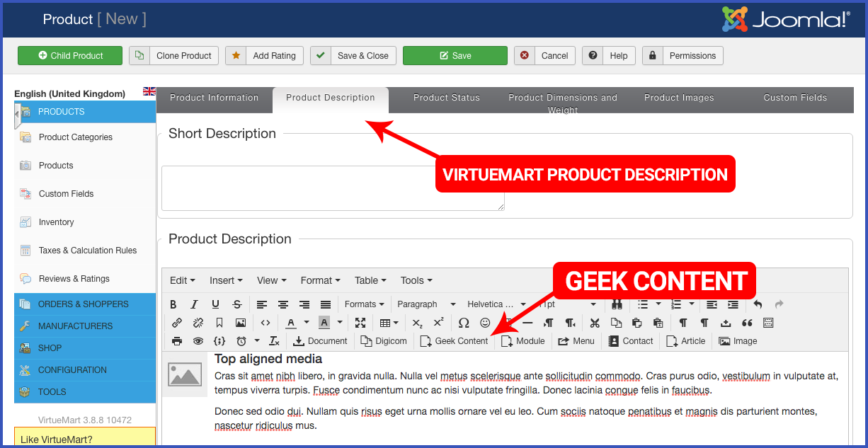This screenshot has width=868, height=448.
Task: Open Product Categories in the sidebar
Action: coord(76,137)
